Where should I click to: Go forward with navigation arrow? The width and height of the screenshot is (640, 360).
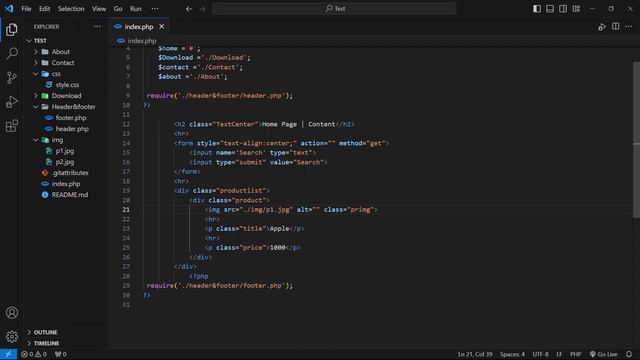pyautogui.click(x=202, y=9)
